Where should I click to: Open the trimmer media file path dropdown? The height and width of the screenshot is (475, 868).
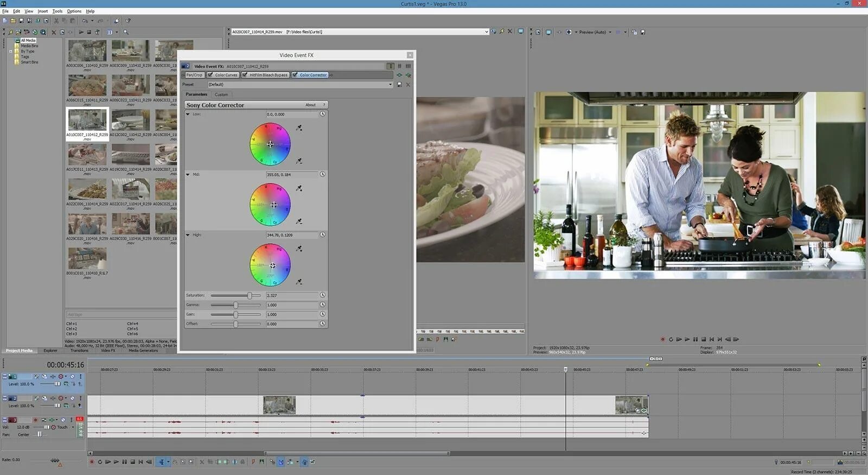[x=486, y=31]
